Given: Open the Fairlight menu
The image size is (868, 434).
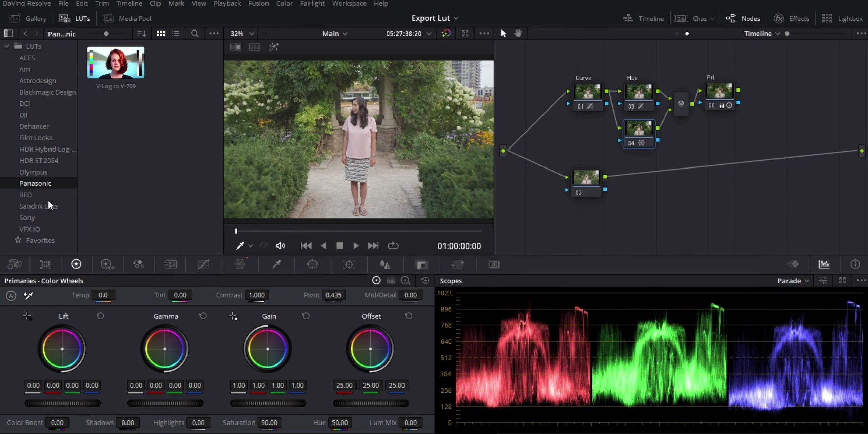Looking at the screenshot, I should pyautogui.click(x=312, y=3).
